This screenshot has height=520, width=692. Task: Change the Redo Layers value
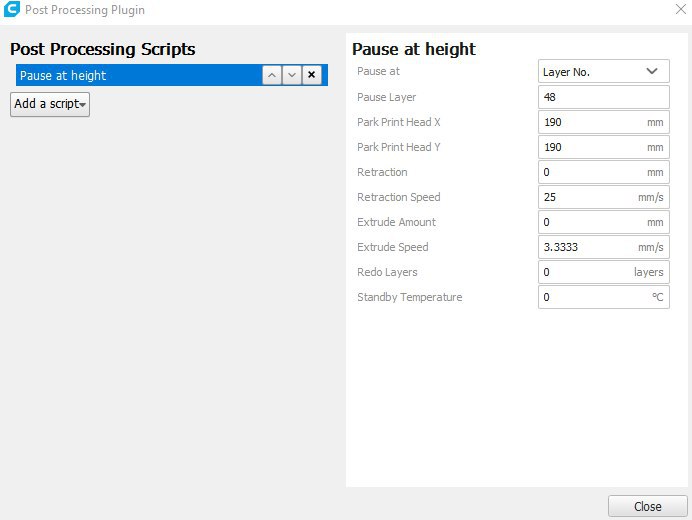(585, 272)
